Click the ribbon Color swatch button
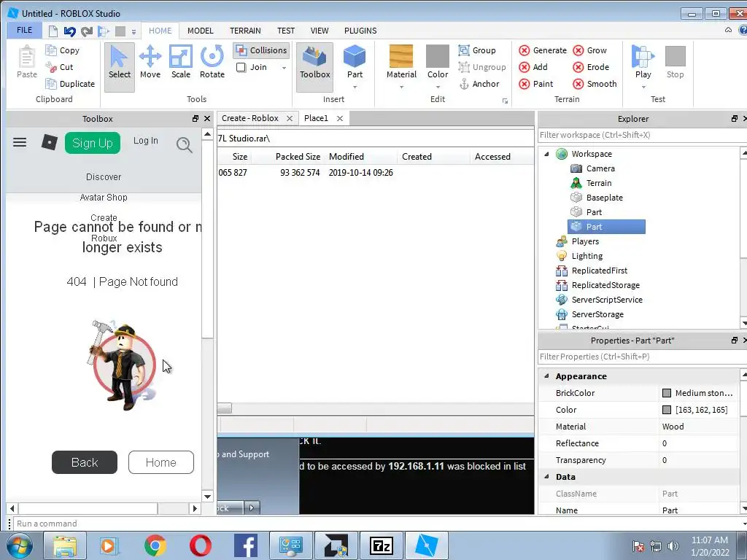 [x=438, y=56]
